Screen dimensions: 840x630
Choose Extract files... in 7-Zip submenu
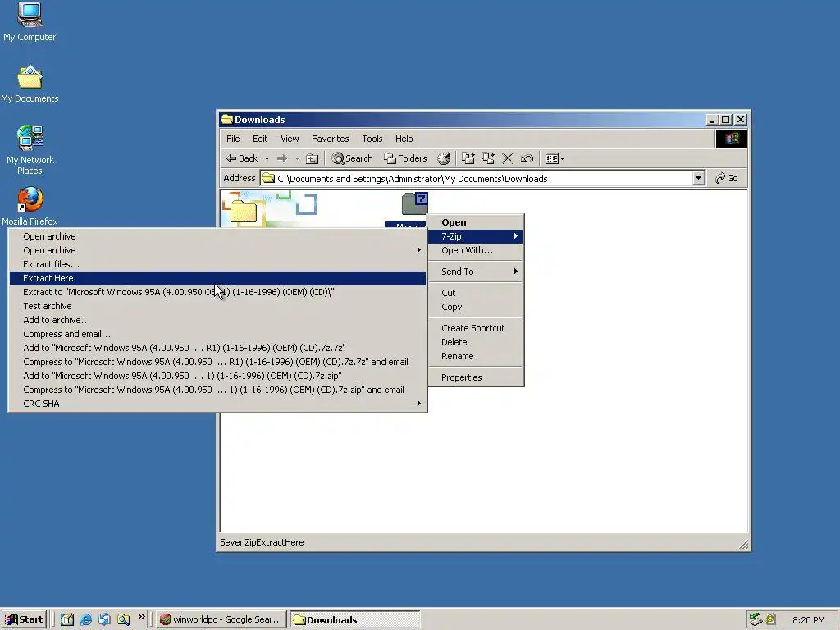217,264
